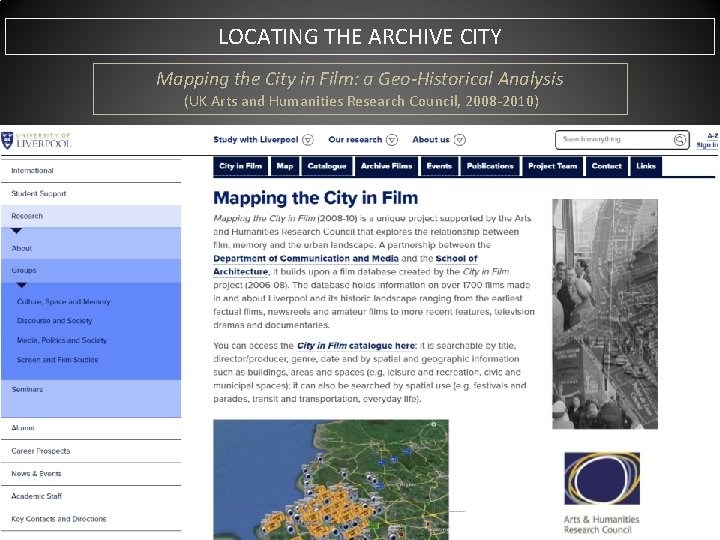Click the search magnifier icon
Screen dimensions: 720x540
point(680,140)
